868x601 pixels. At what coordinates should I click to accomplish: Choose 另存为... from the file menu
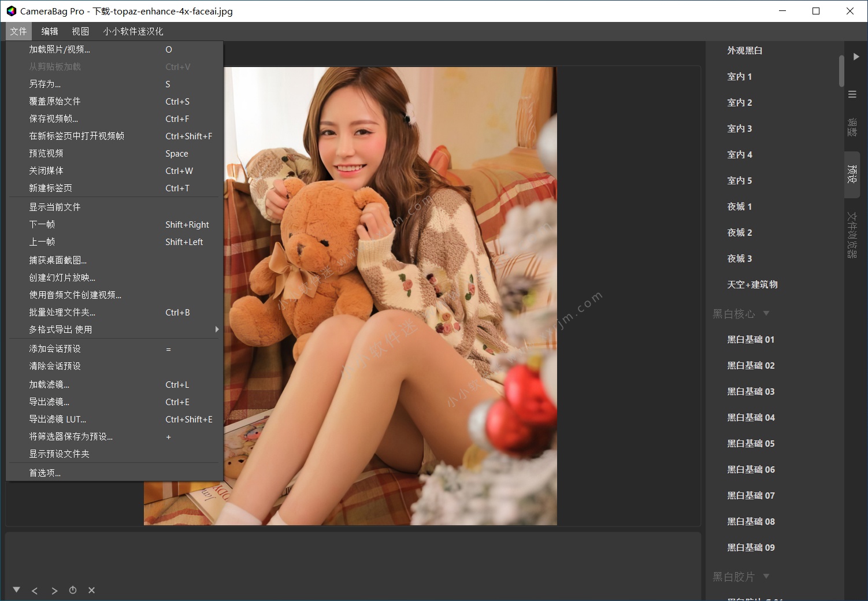click(45, 84)
